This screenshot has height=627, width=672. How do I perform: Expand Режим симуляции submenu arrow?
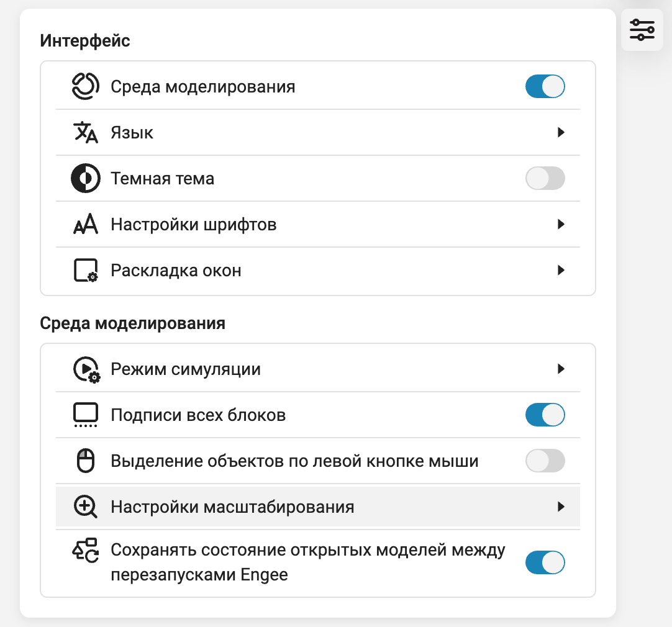click(561, 369)
